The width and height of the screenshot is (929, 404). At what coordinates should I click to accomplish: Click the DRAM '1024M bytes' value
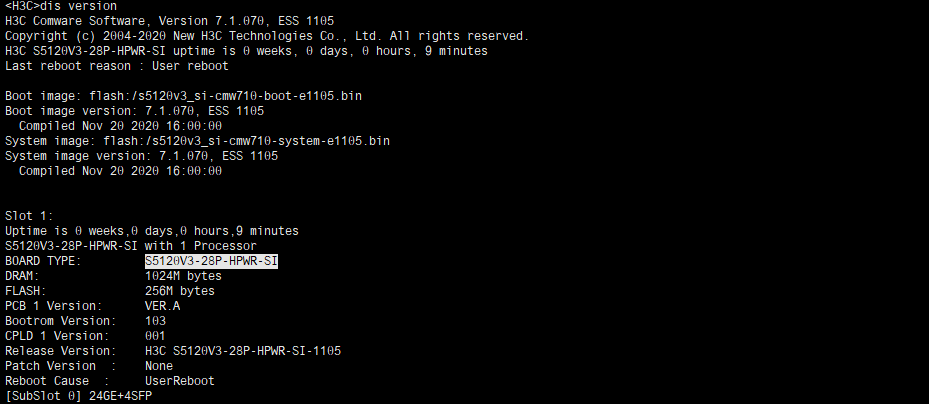click(x=183, y=276)
